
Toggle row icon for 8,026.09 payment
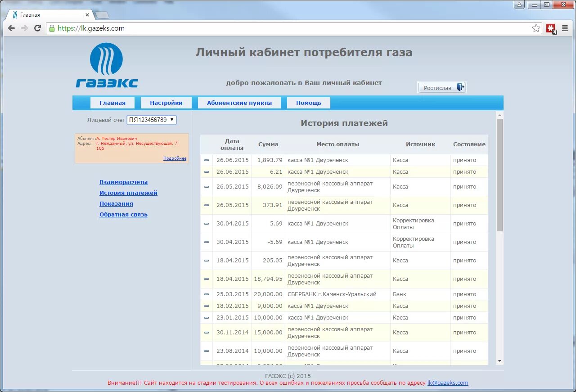click(207, 187)
